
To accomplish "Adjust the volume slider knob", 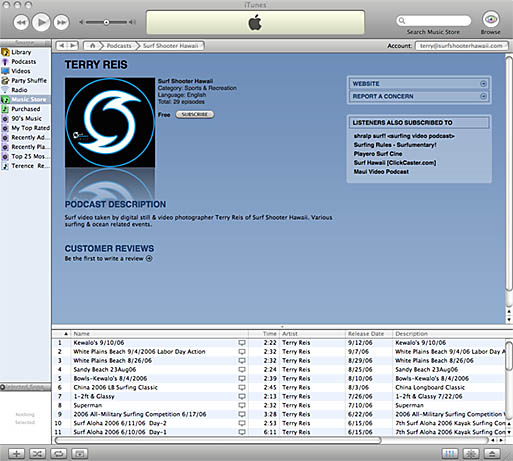I will pyautogui.click(x=106, y=22).
